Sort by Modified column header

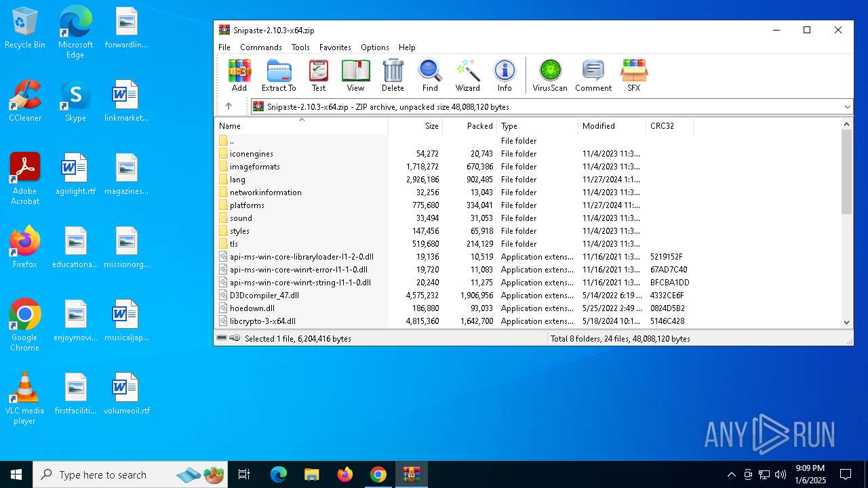pyautogui.click(x=612, y=126)
